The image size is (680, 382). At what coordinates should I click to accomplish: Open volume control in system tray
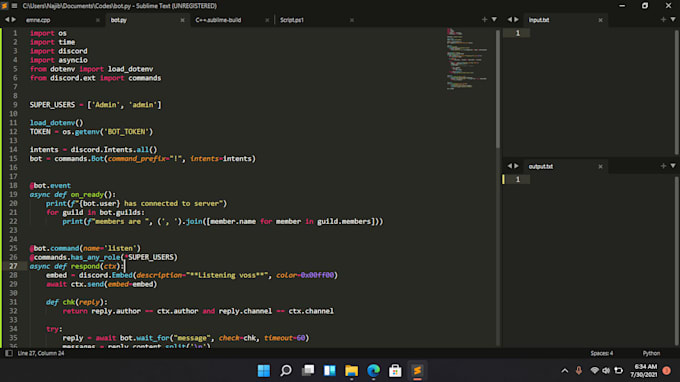[606, 371]
